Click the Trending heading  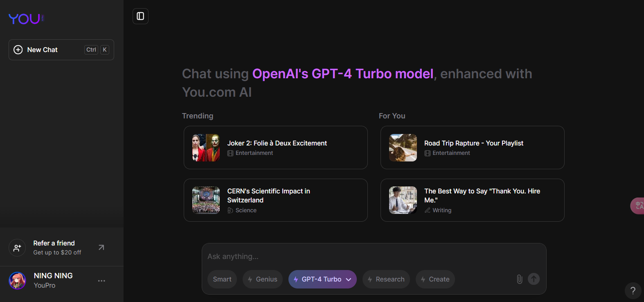(x=198, y=116)
